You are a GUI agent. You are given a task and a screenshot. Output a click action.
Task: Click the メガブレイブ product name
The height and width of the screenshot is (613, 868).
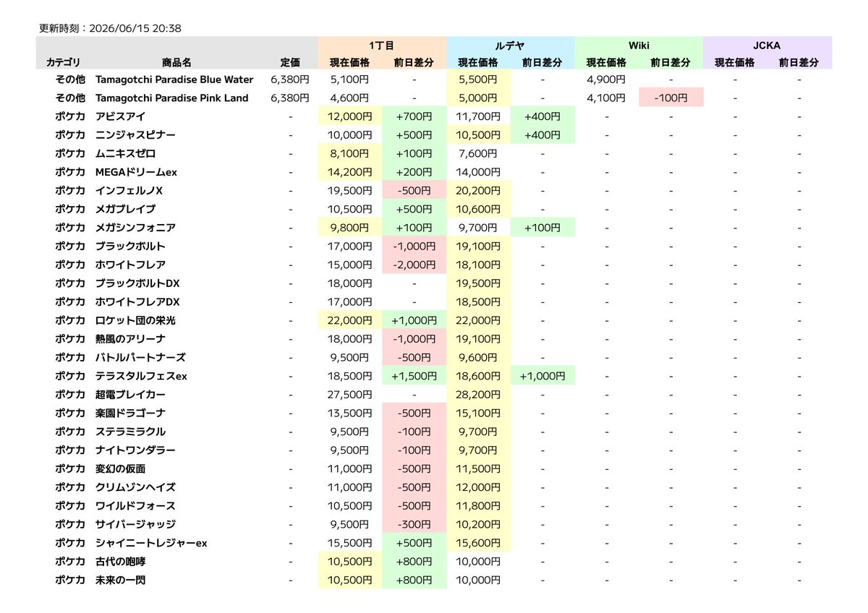point(125,210)
